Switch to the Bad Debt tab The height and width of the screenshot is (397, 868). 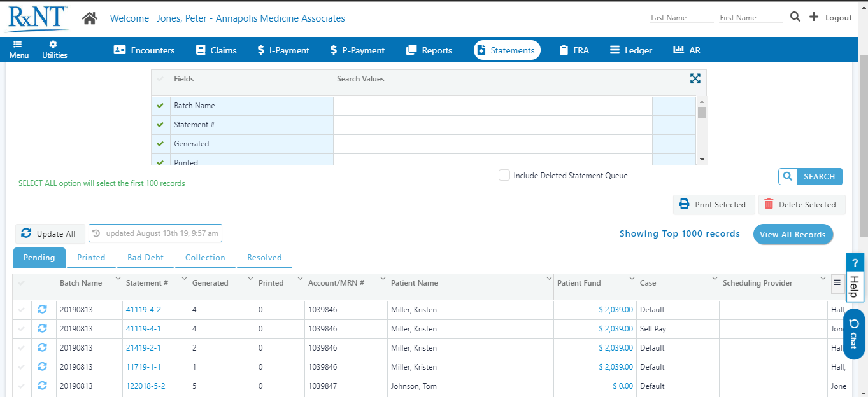coord(145,258)
